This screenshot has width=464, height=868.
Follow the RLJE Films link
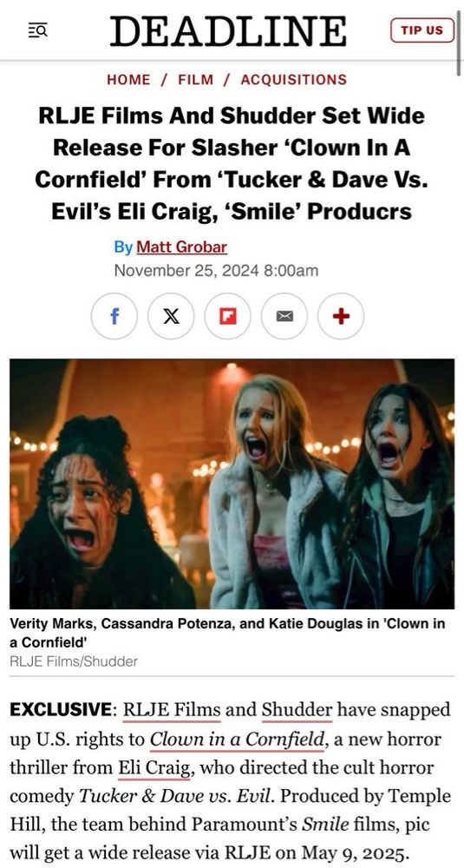pos(172,710)
